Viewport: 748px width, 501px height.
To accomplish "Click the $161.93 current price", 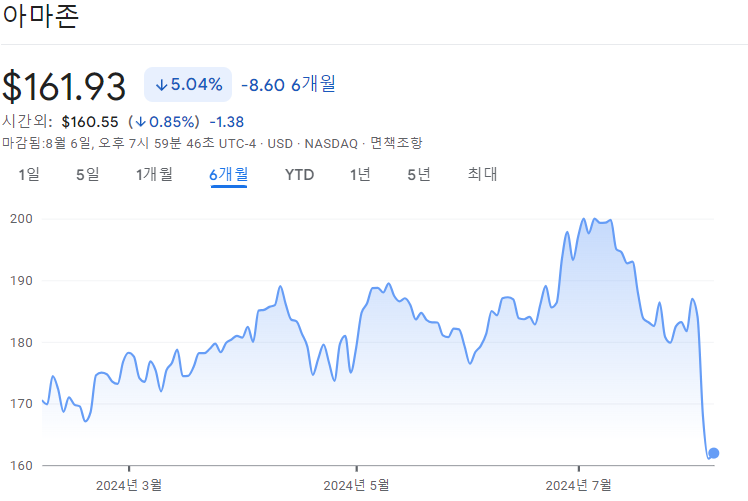I will 64,86.
